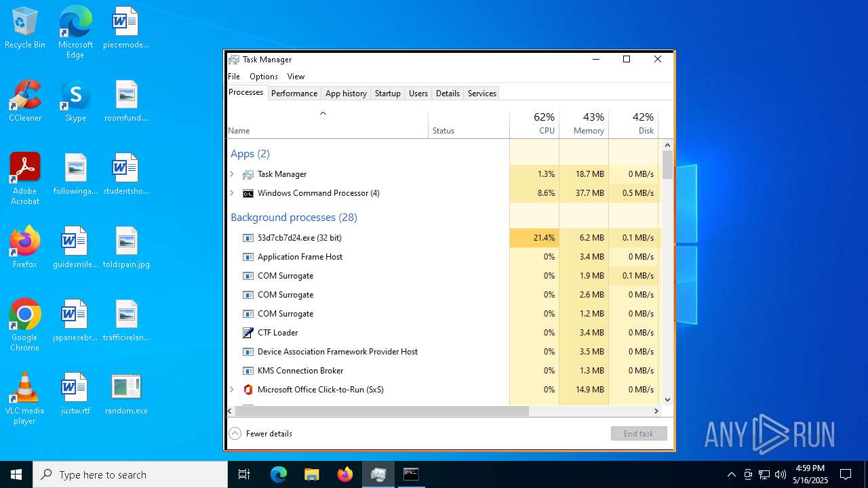Click the network icon in system tray
The height and width of the screenshot is (488, 868).
[x=764, y=474]
